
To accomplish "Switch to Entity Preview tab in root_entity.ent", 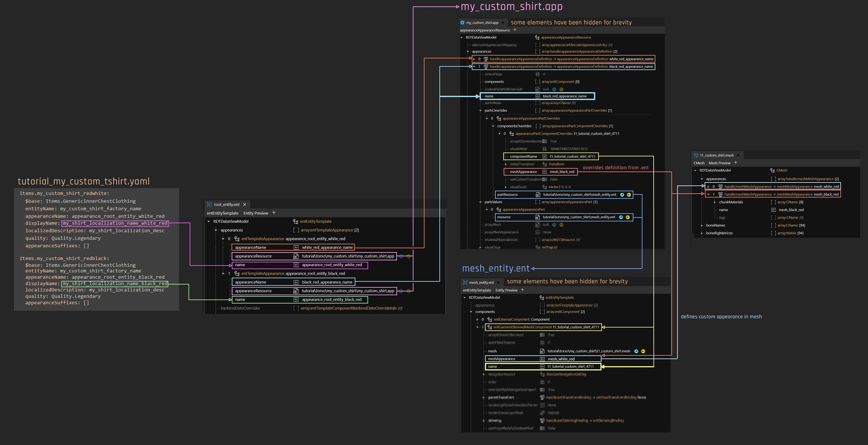I will point(255,213).
